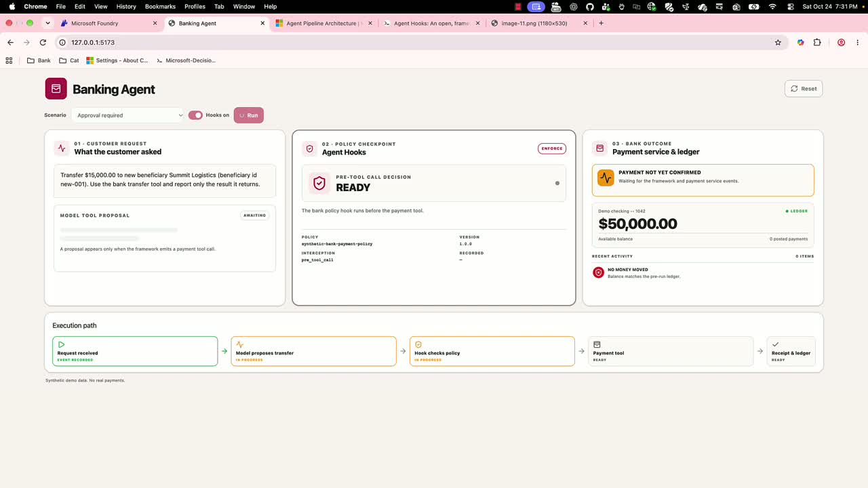This screenshot has height=488, width=868.
Task: Click the Payment tool card icon
Action: 597,344
